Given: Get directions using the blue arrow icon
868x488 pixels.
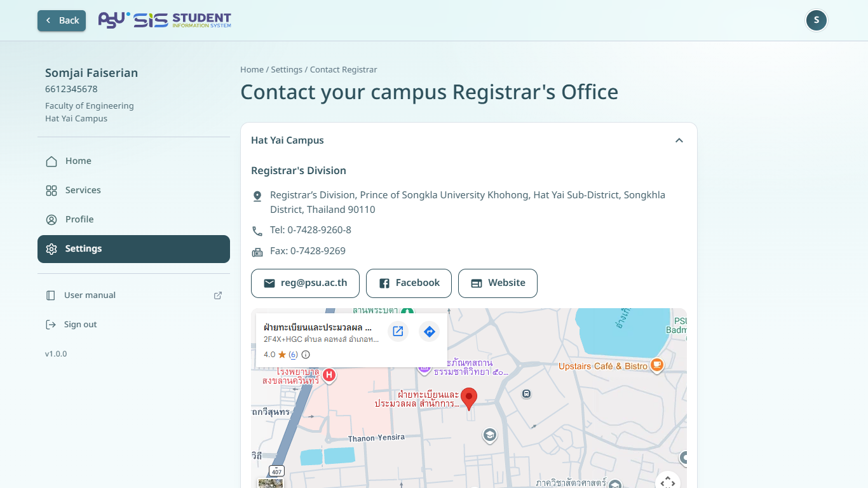Looking at the screenshot, I should 430,331.
